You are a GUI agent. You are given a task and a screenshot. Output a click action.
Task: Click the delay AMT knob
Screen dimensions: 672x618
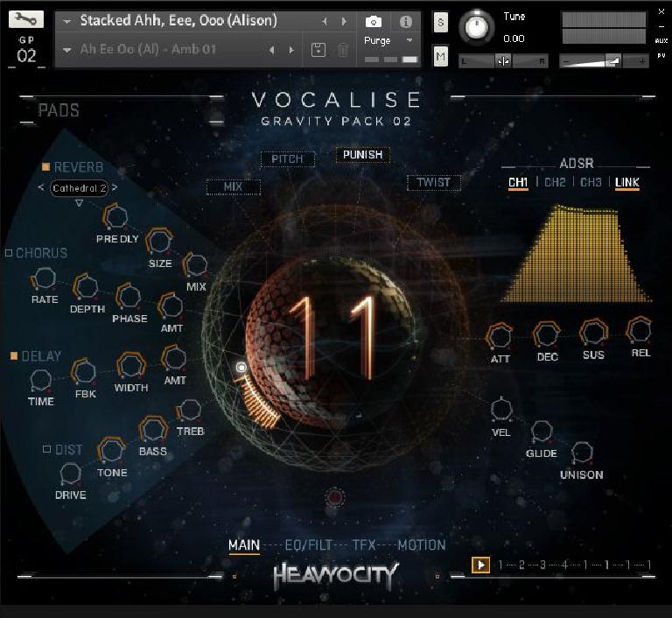point(174,358)
